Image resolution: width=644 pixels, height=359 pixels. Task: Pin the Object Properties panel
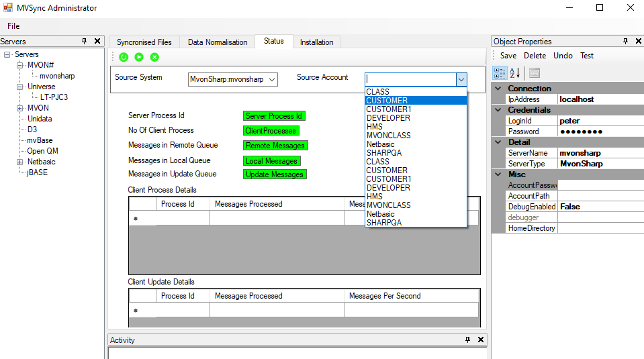(625, 41)
